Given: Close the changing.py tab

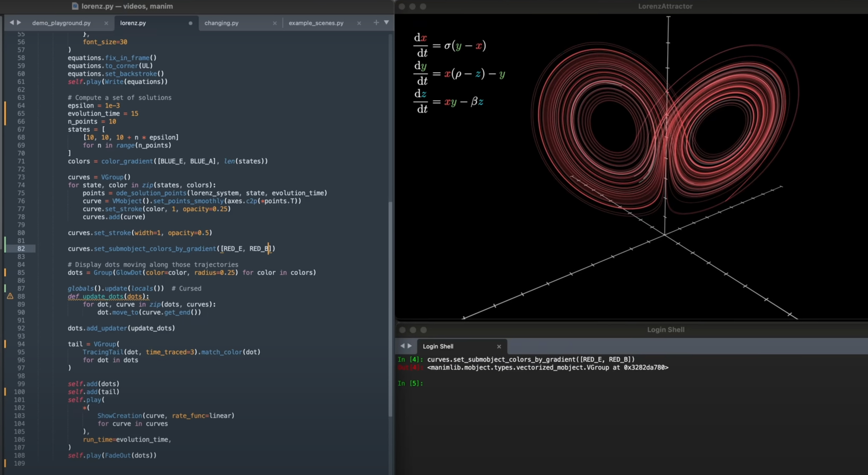Looking at the screenshot, I should click(275, 23).
